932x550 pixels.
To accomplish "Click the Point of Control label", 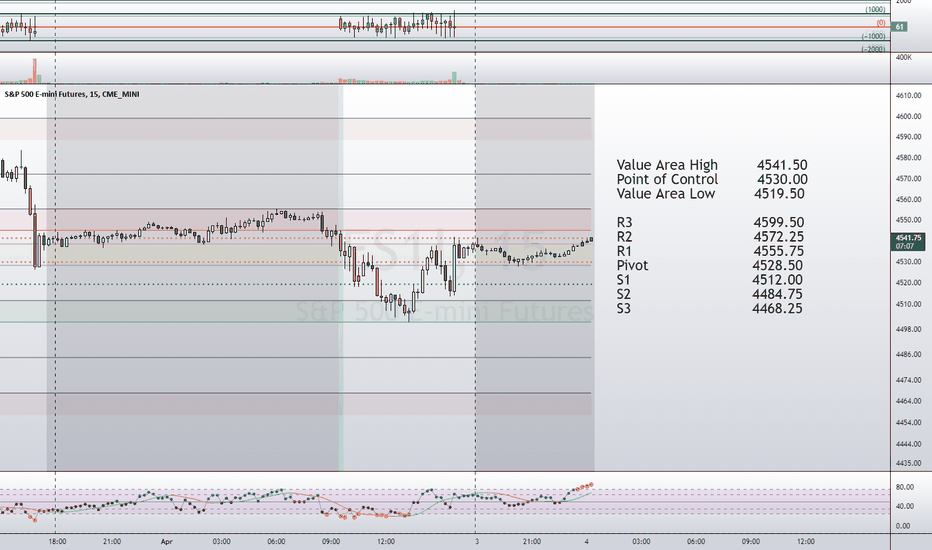I will pos(667,179).
